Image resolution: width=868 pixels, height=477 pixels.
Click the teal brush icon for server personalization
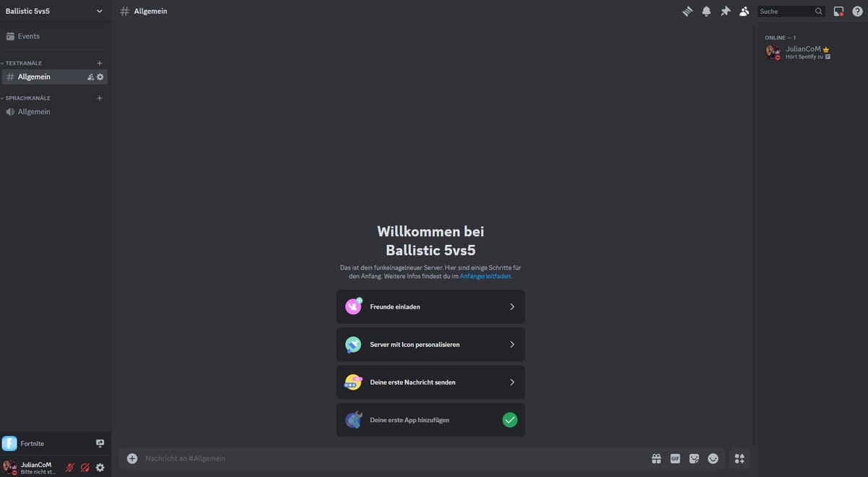tap(354, 344)
